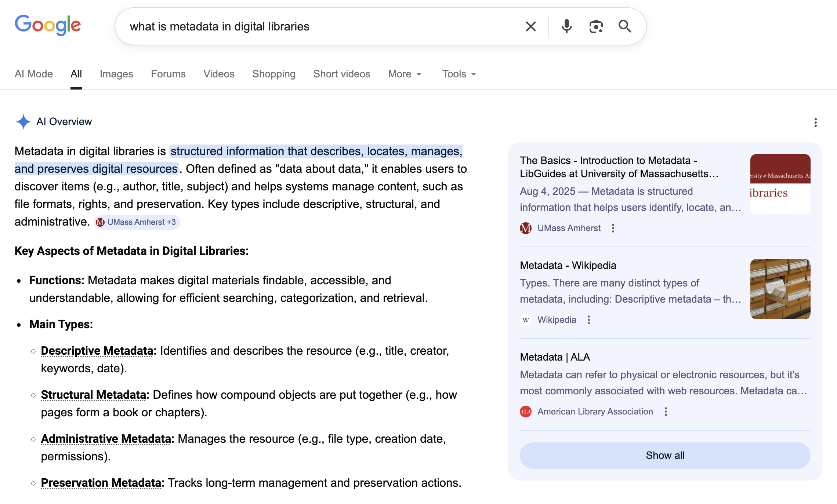
Task: Open three-dot menu beside Wikipedia source
Action: point(588,320)
